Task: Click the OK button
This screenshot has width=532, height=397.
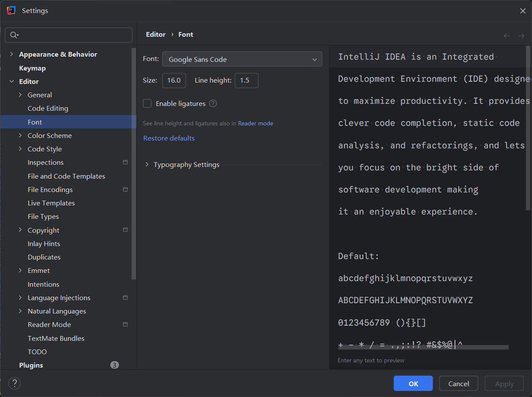Action: tap(413, 384)
